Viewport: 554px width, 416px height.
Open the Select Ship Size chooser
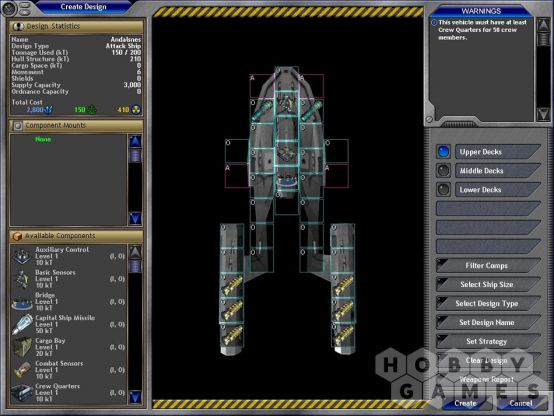tap(488, 285)
